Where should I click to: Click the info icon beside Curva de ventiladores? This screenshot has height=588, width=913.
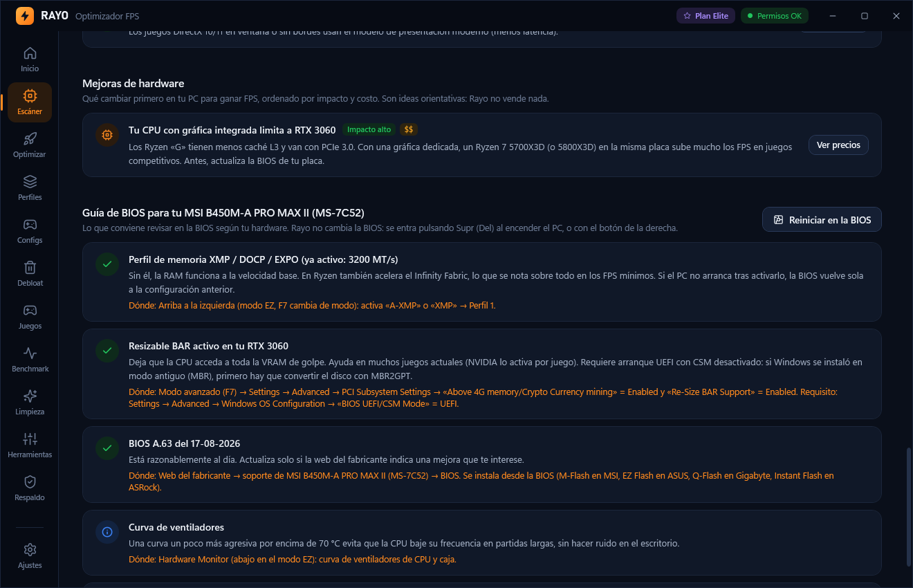coord(107,533)
